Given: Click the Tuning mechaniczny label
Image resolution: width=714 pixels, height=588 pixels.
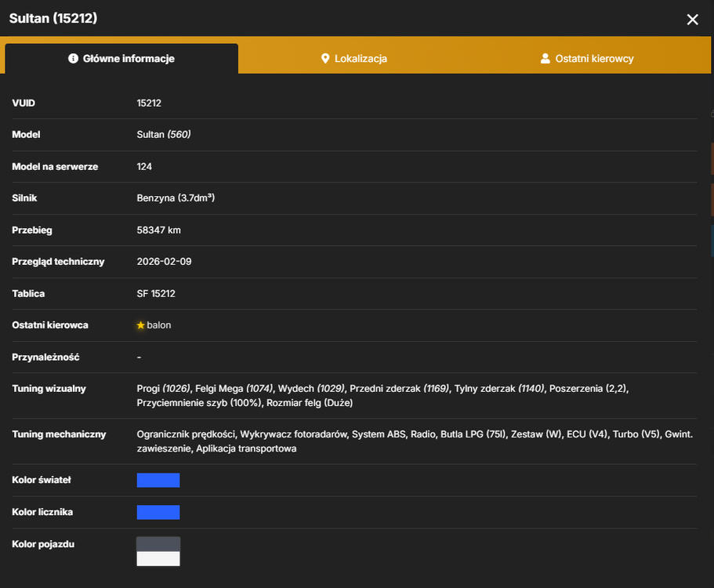Looking at the screenshot, I should tap(59, 434).
